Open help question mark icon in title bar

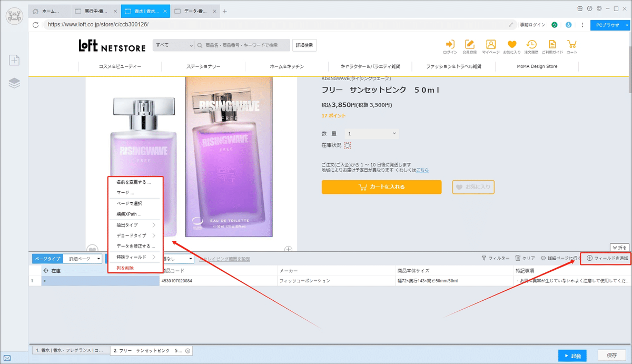(589, 8)
